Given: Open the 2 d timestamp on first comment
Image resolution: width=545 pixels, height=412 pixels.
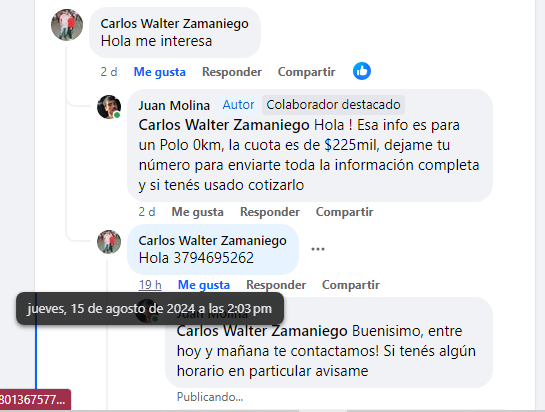Looking at the screenshot, I should (x=109, y=72).
